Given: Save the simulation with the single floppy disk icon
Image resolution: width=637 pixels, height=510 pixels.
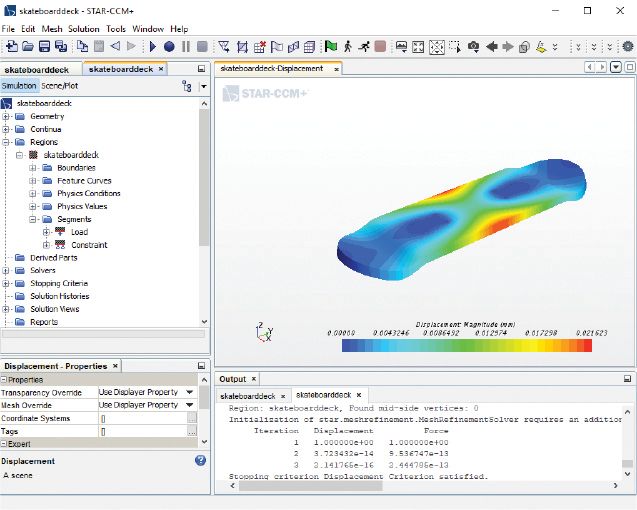Looking at the screenshot, I should (x=44, y=47).
